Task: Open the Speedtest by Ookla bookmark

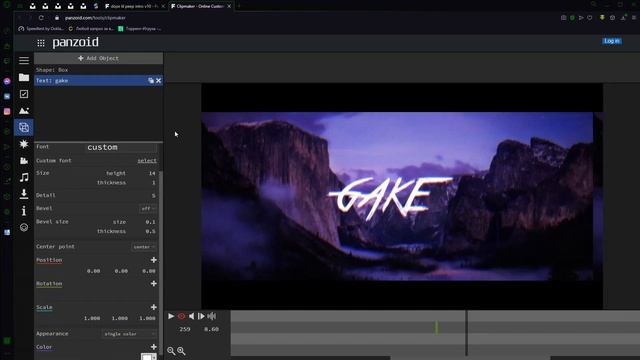Action: pyautogui.click(x=41, y=29)
